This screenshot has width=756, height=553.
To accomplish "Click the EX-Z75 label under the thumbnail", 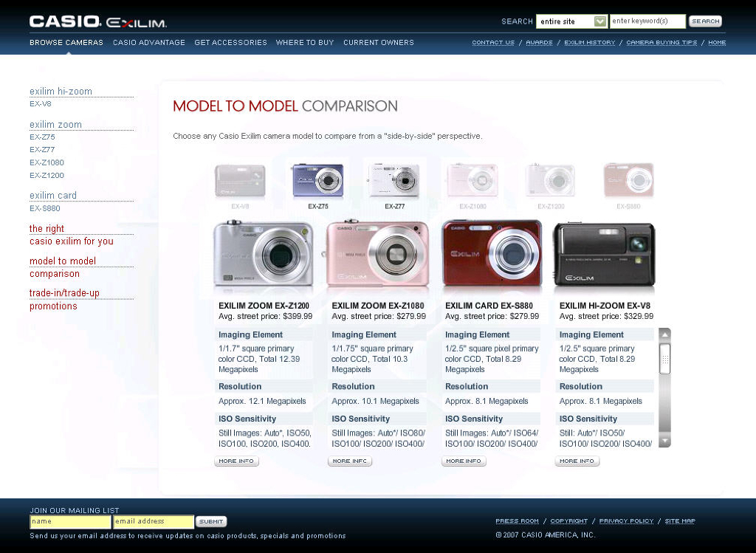I will tap(318, 206).
